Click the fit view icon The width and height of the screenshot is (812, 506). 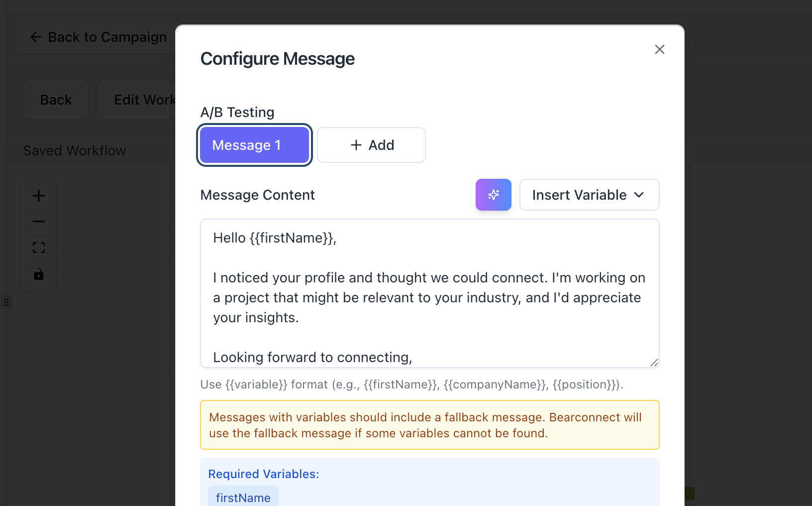coord(39,248)
